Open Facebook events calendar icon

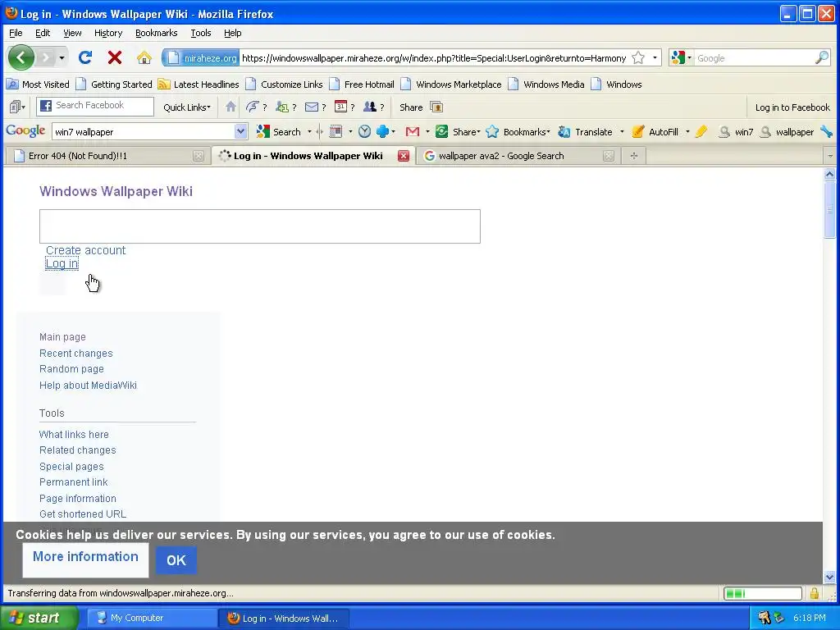point(340,107)
